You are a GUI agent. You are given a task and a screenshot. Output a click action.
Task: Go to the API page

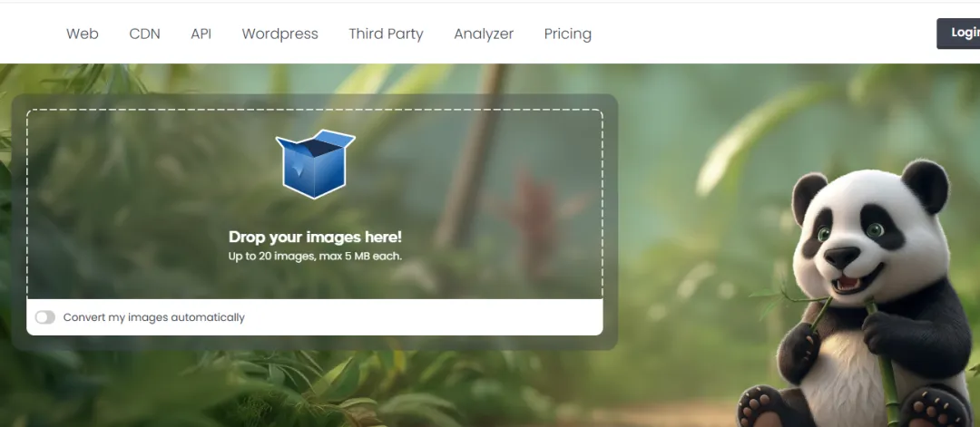coord(201,34)
